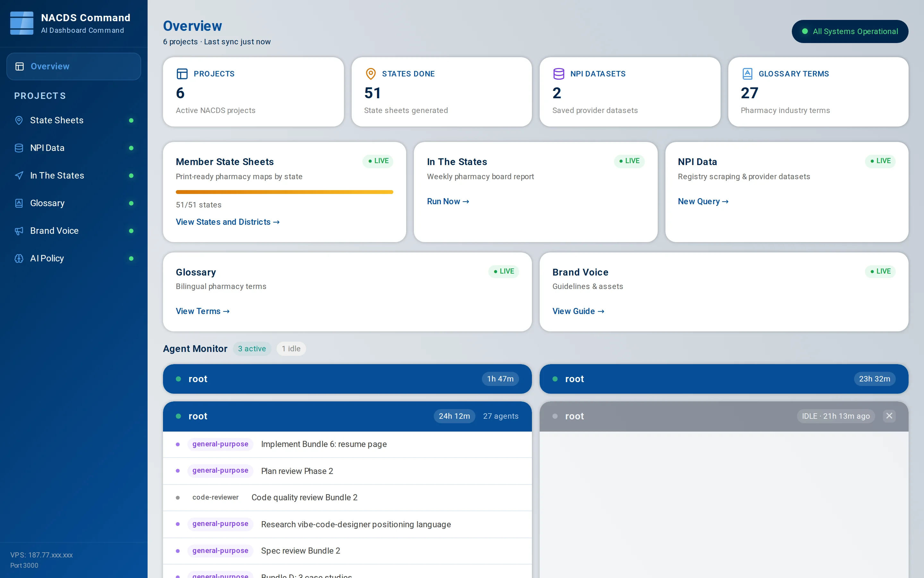Click green status dot next to Brand Voice

coord(131,231)
